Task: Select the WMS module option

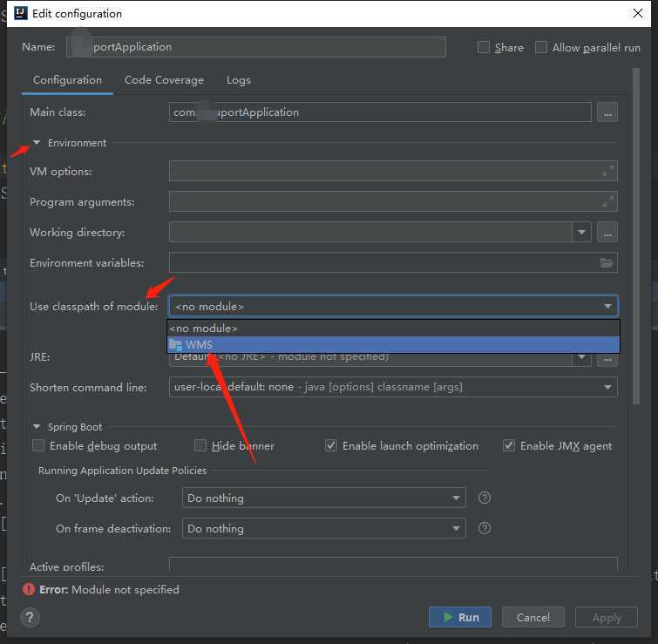Action: click(x=393, y=345)
